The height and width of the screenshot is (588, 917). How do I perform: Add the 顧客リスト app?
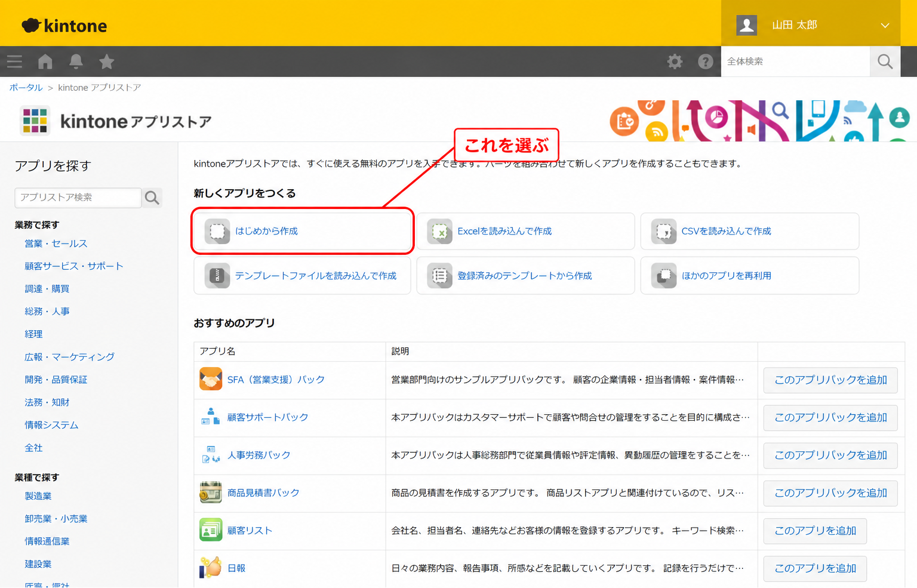coord(815,531)
